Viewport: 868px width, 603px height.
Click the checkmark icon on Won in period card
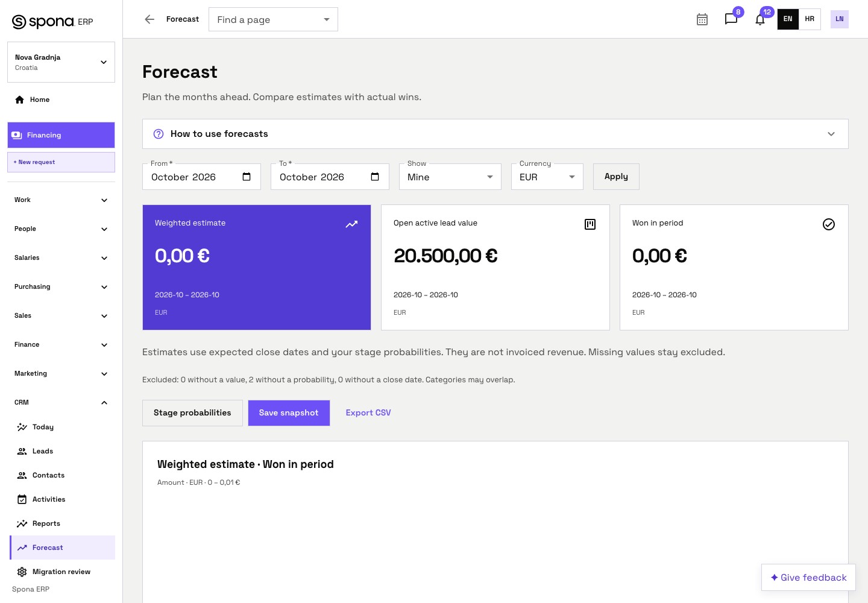829,224
